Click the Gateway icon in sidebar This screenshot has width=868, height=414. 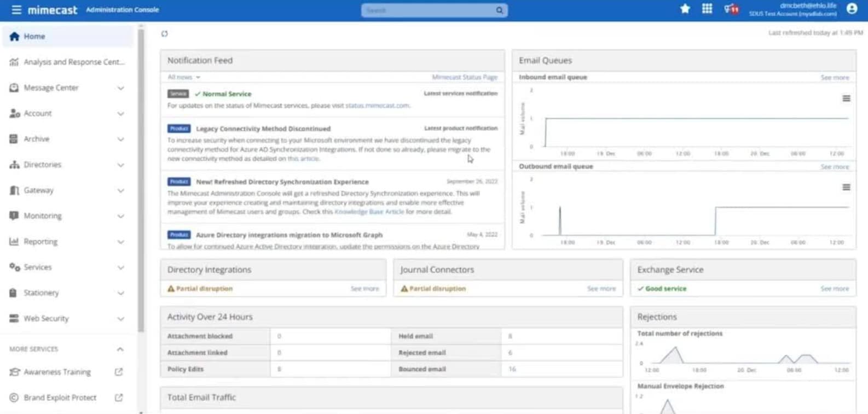click(14, 190)
